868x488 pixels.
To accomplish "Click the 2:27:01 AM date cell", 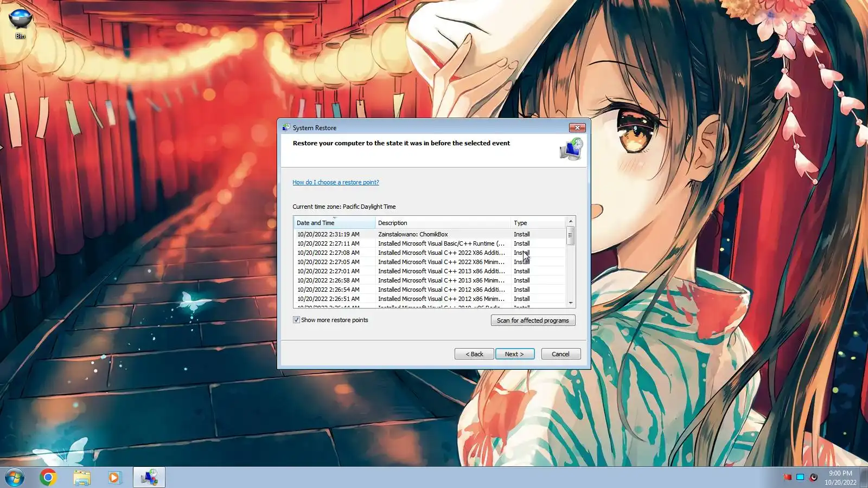I will pos(328,271).
